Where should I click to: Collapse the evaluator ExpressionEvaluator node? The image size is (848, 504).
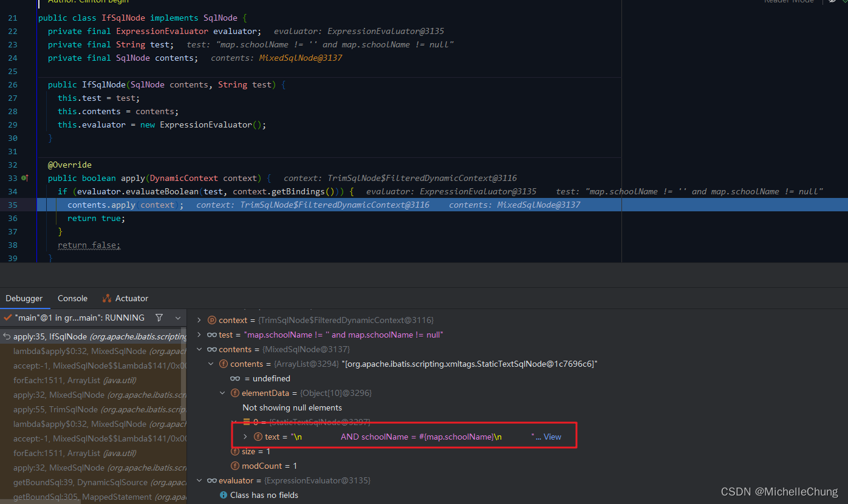pyautogui.click(x=199, y=480)
